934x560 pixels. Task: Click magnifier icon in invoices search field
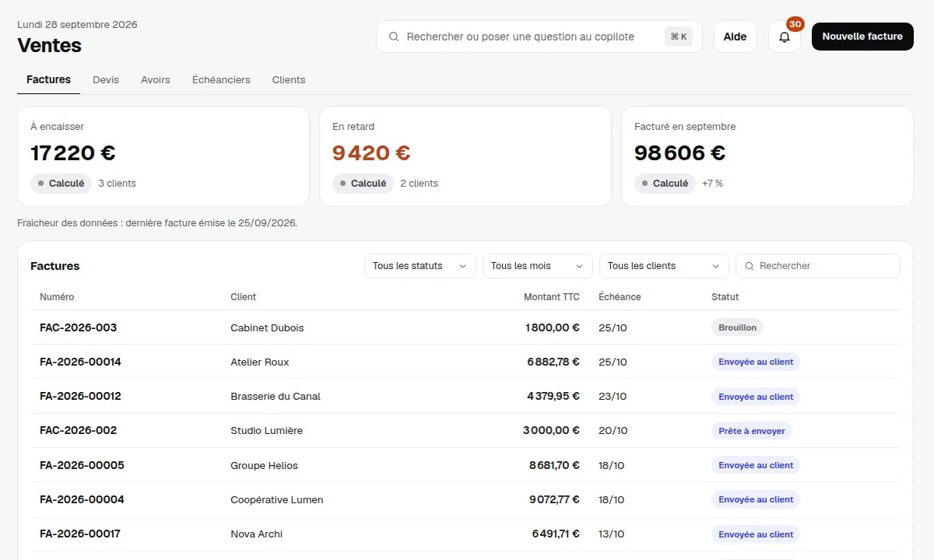(750, 266)
